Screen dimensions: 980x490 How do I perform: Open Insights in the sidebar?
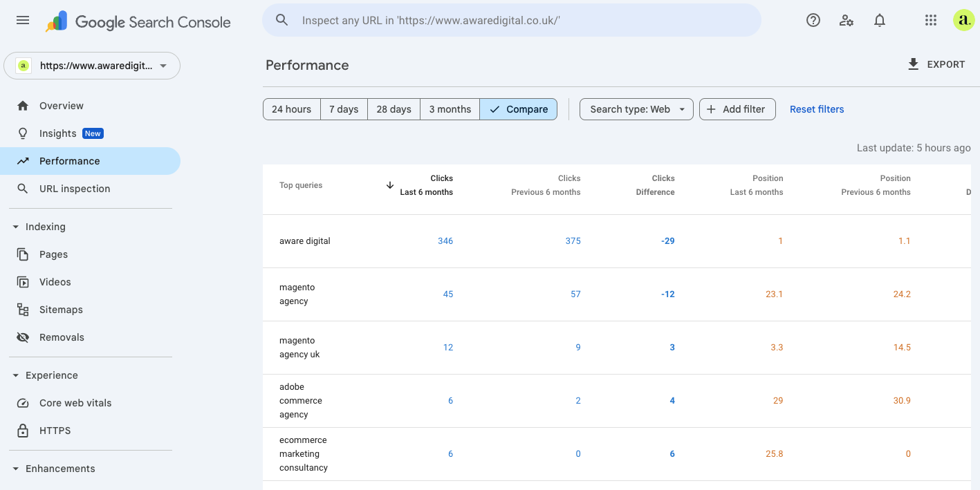point(90,133)
